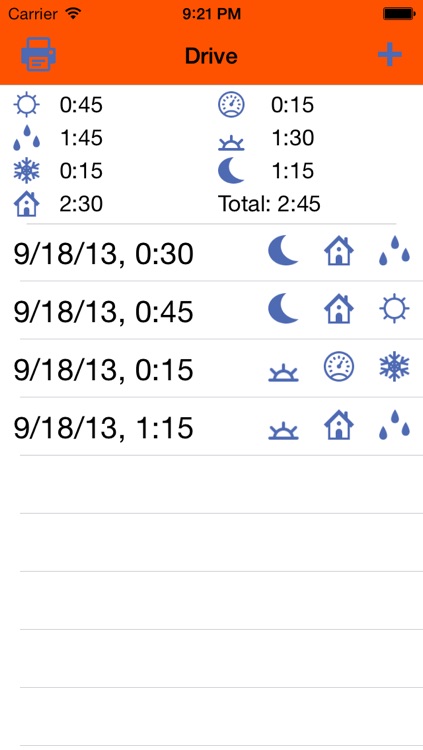Select the 9/18/13, 1:15 drive entry
Image resolution: width=423 pixels, height=750 pixels.
tap(212, 427)
